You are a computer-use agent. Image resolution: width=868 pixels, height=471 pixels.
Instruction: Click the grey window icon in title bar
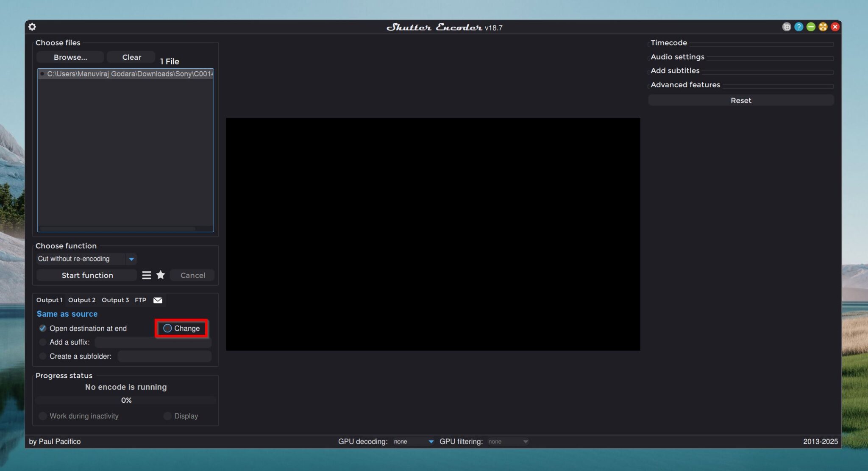(x=787, y=27)
